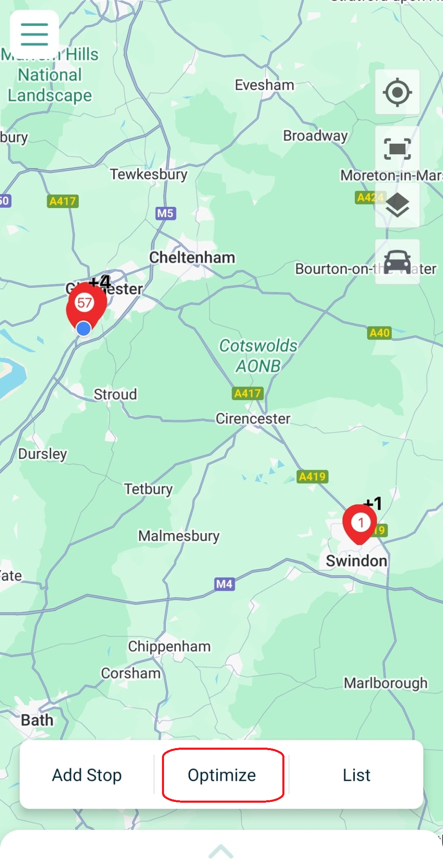Tap the M4 motorway badge
443x868 pixels.
click(224, 584)
